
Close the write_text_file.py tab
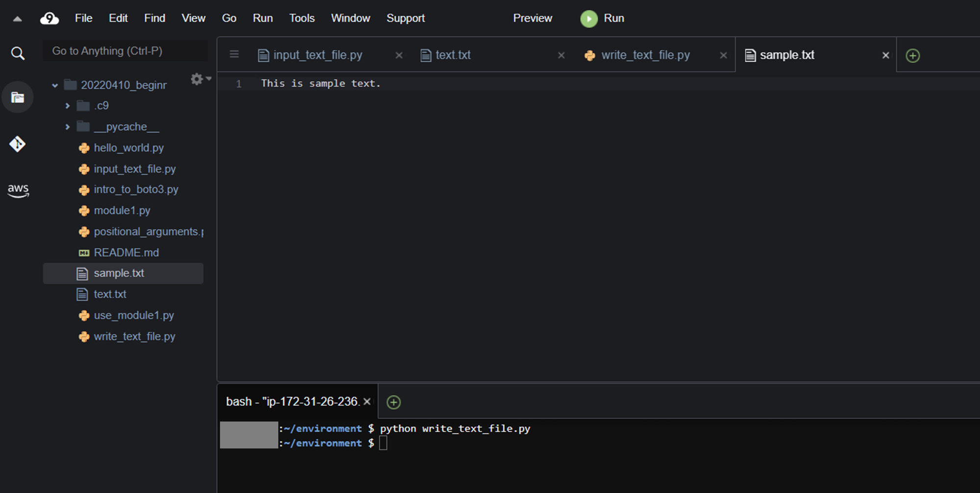click(723, 55)
